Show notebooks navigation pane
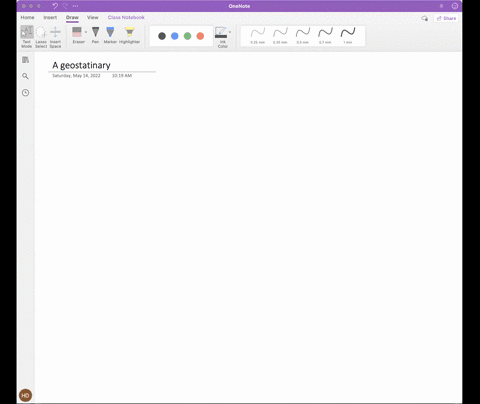Screen dimensions: 480x404 (x=25, y=60)
